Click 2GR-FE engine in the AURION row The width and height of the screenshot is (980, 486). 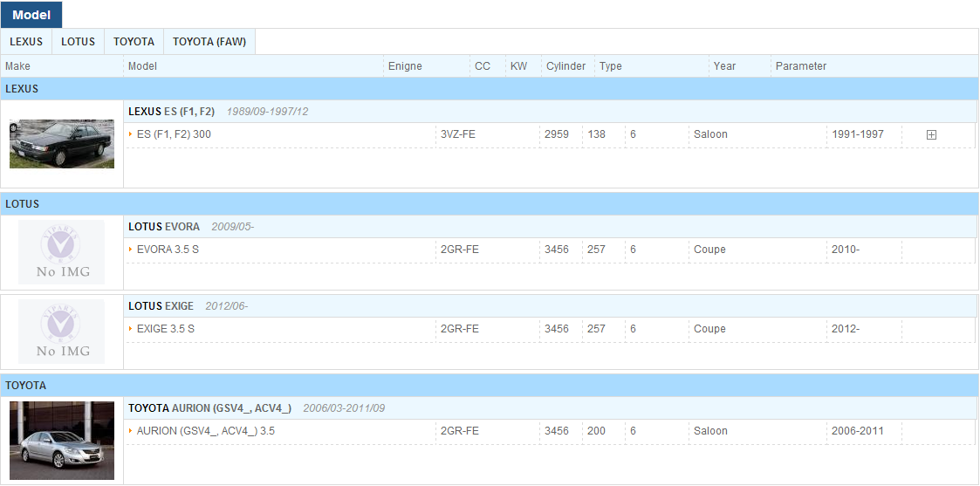pos(460,431)
